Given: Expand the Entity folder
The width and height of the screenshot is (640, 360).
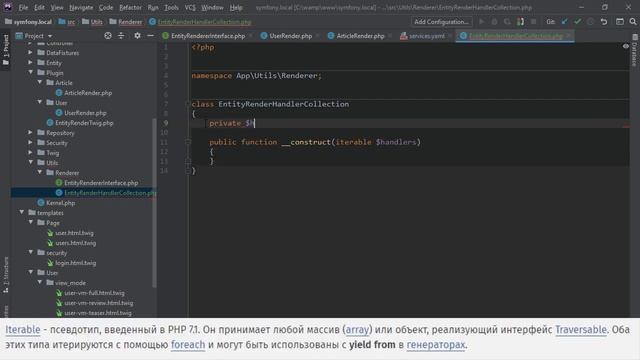Looking at the screenshot, I should [x=30, y=62].
